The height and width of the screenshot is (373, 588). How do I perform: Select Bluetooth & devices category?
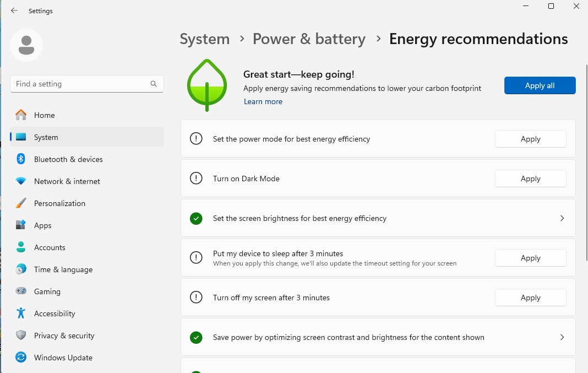point(87,159)
